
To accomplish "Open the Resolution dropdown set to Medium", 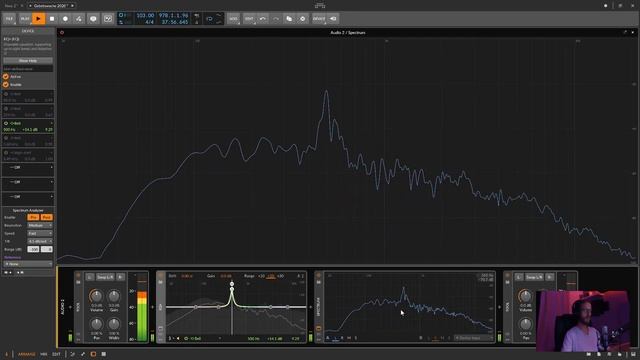I will (40, 225).
